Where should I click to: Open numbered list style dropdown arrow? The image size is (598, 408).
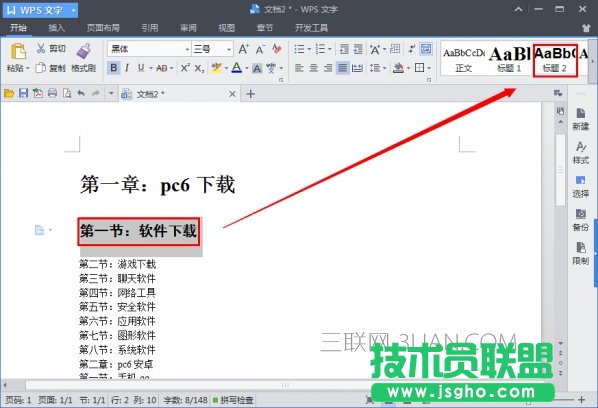pyautogui.click(x=330, y=49)
